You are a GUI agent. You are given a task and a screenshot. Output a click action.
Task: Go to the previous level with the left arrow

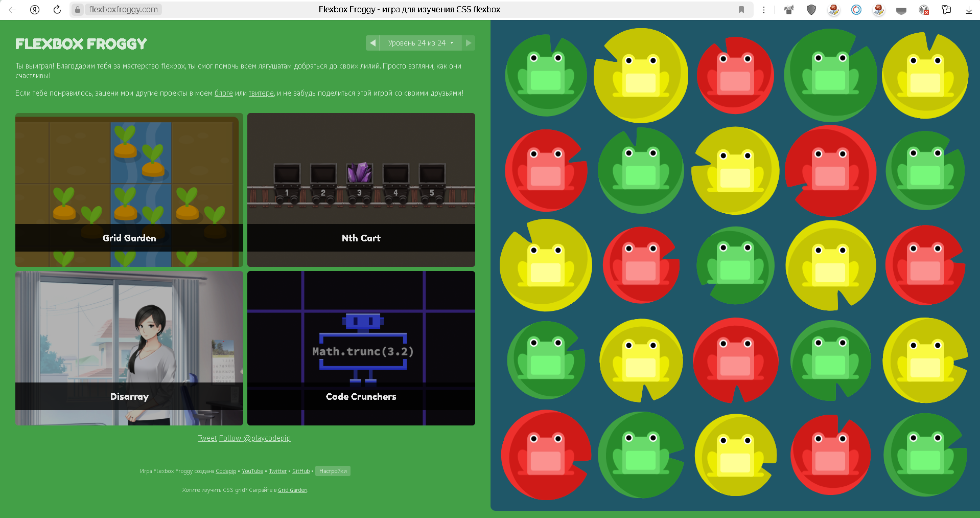(x=372, y=43)
